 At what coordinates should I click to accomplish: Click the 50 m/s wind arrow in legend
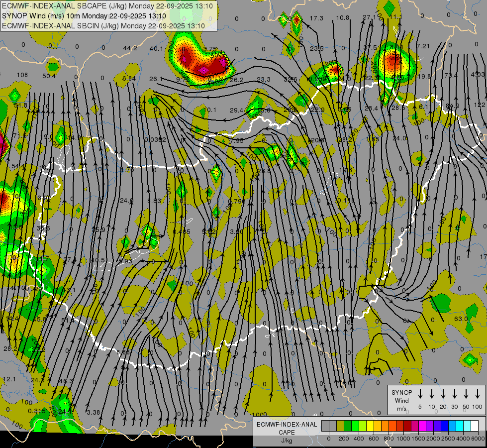466,394
